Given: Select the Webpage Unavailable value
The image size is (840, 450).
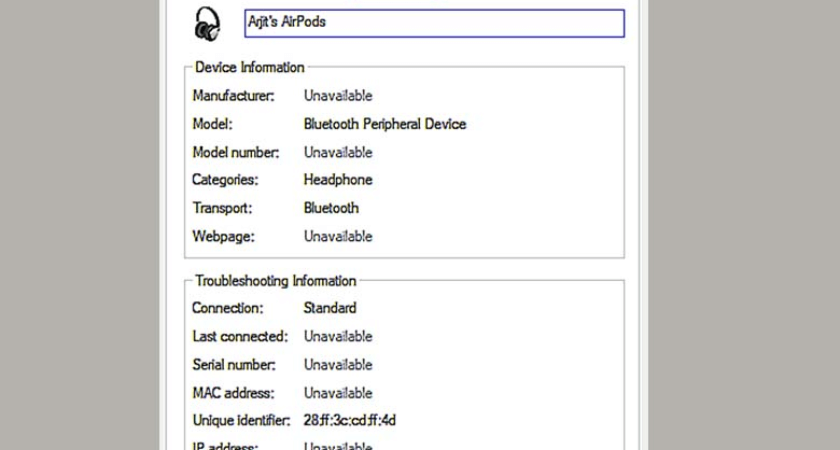Looking at the screenshot, I should (x=338, y=237).
